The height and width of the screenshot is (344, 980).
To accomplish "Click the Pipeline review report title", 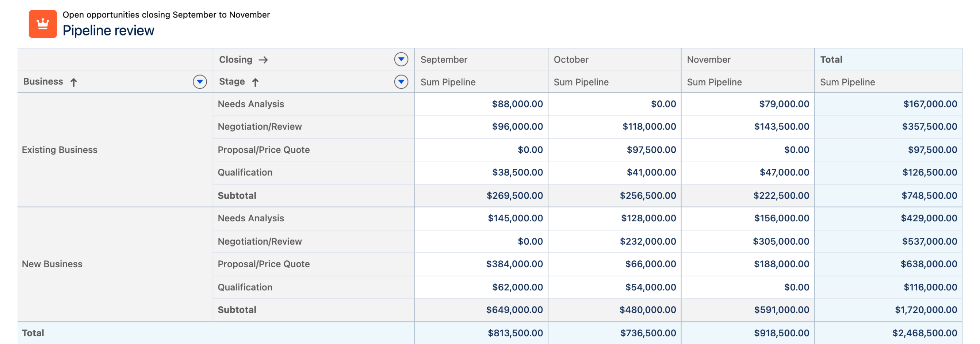I will click(108, 30).
